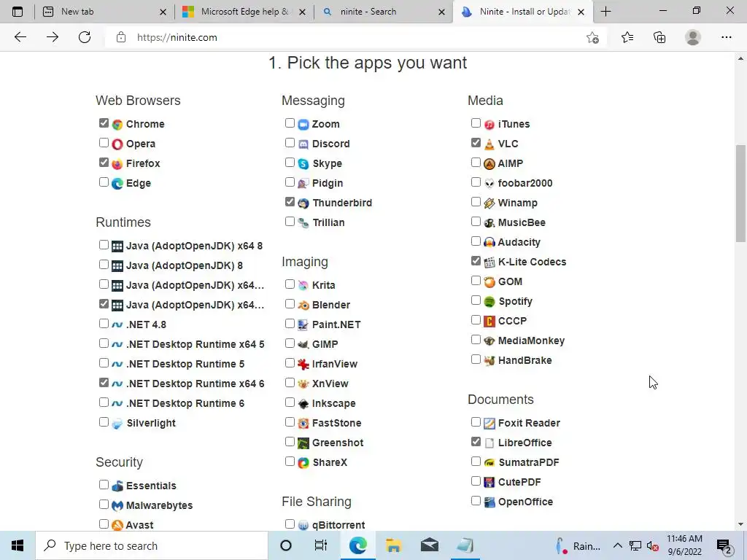The image size is (747, 560).
Task: Click the Malwarebytes icon
Action: tap(117, 506)
